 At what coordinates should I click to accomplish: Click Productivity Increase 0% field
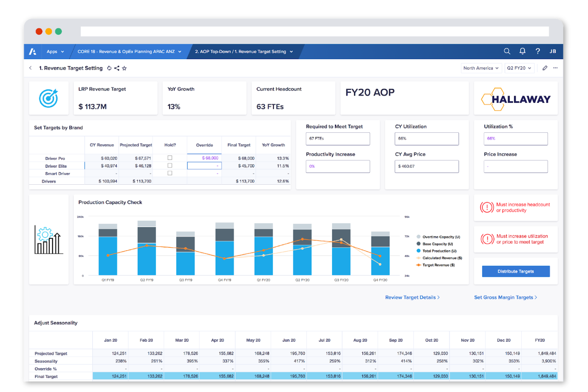[338, 166]
